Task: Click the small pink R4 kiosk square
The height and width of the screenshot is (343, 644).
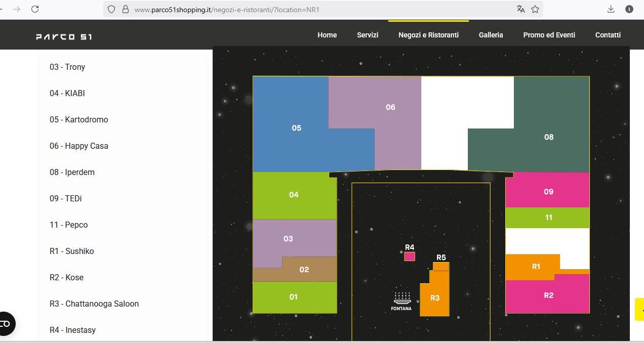Action: point(410,256)
